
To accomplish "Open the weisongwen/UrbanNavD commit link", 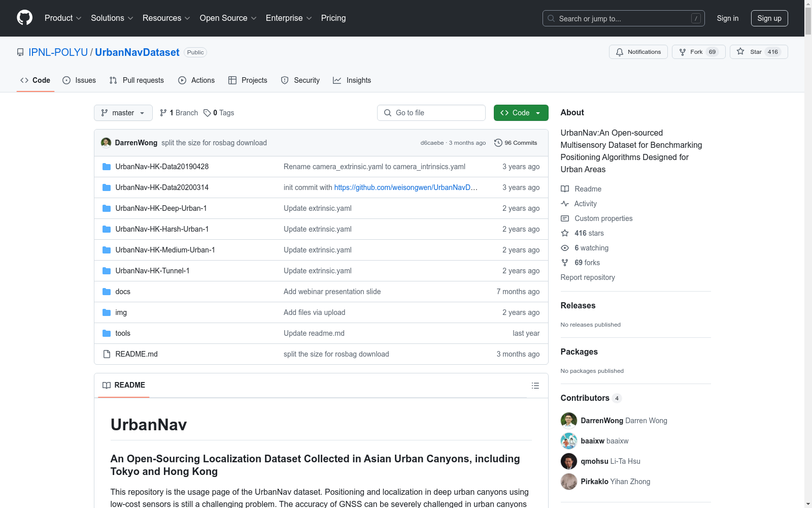I will pyautogui.click(x=406, y=187).
